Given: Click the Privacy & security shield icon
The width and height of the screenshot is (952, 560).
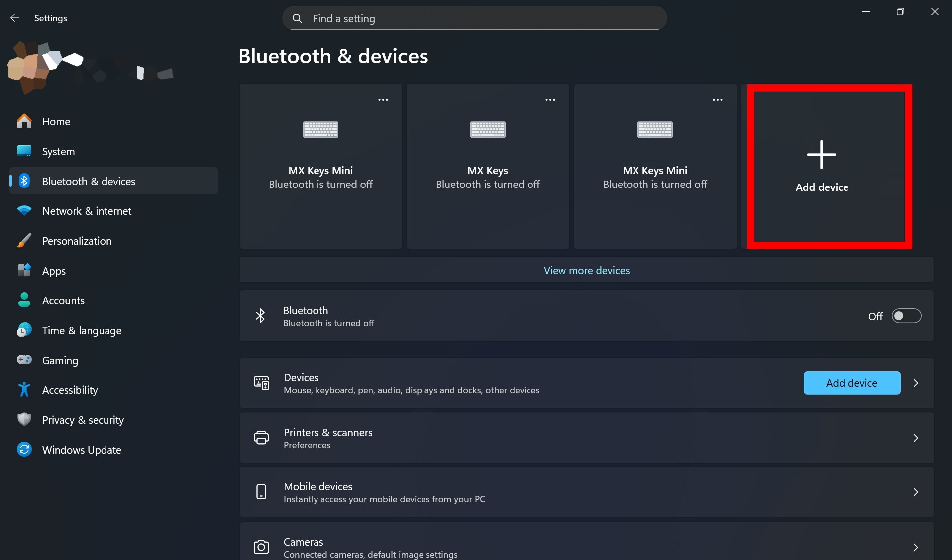Looking at the screenshot, I should click(24, 420).
